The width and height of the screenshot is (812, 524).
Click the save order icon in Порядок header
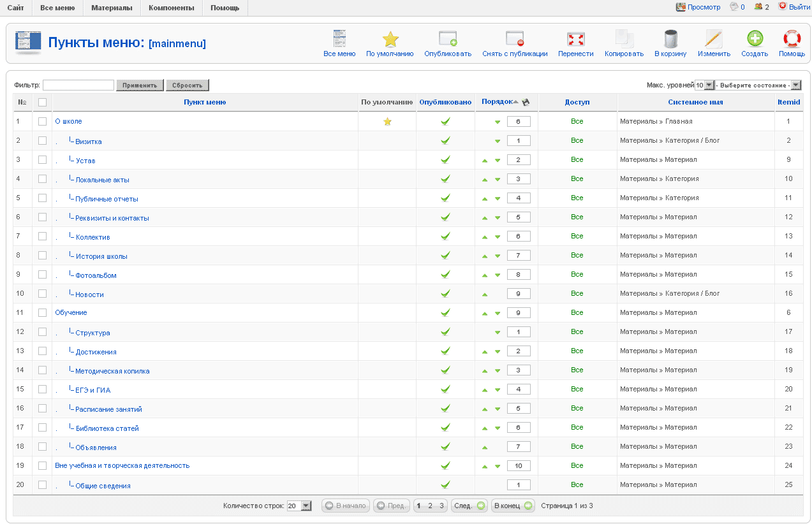tap(526, 103)
